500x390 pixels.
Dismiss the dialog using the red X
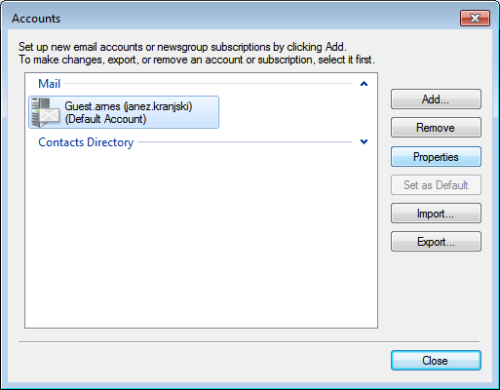(475, 18)
